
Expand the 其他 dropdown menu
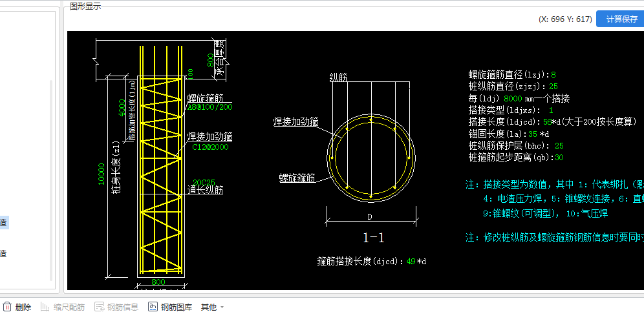tap(212, 307)
